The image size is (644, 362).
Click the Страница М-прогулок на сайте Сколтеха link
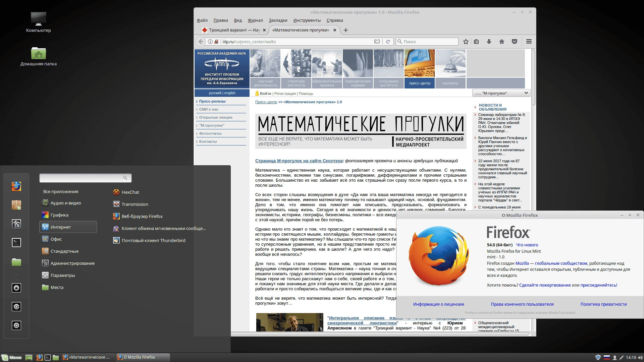299,161
